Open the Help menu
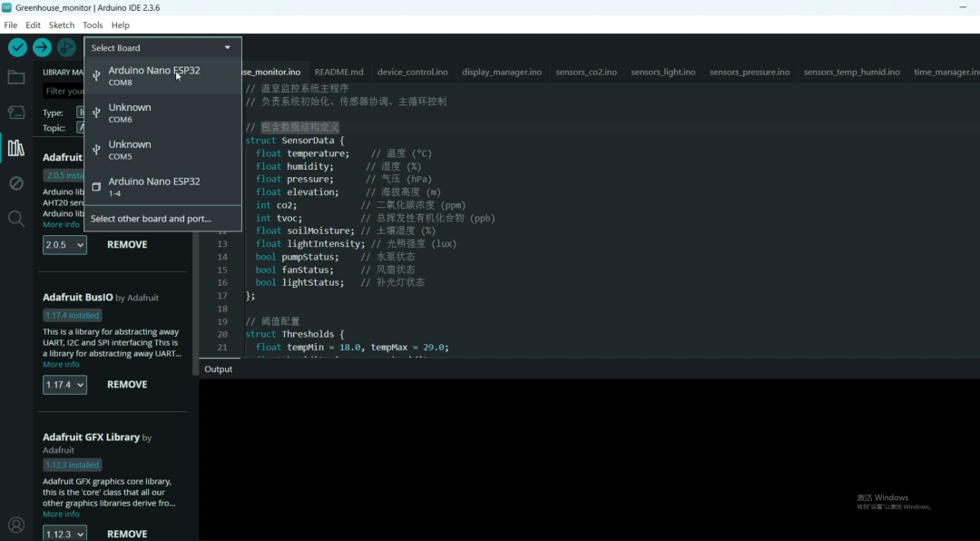 [121, 25]
